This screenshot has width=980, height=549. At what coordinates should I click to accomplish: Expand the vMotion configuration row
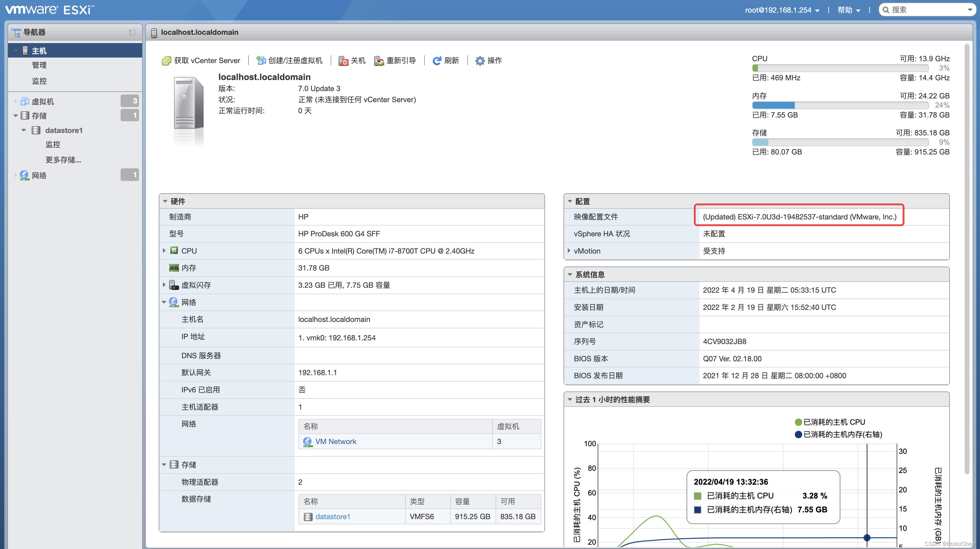tap(569, 250)
